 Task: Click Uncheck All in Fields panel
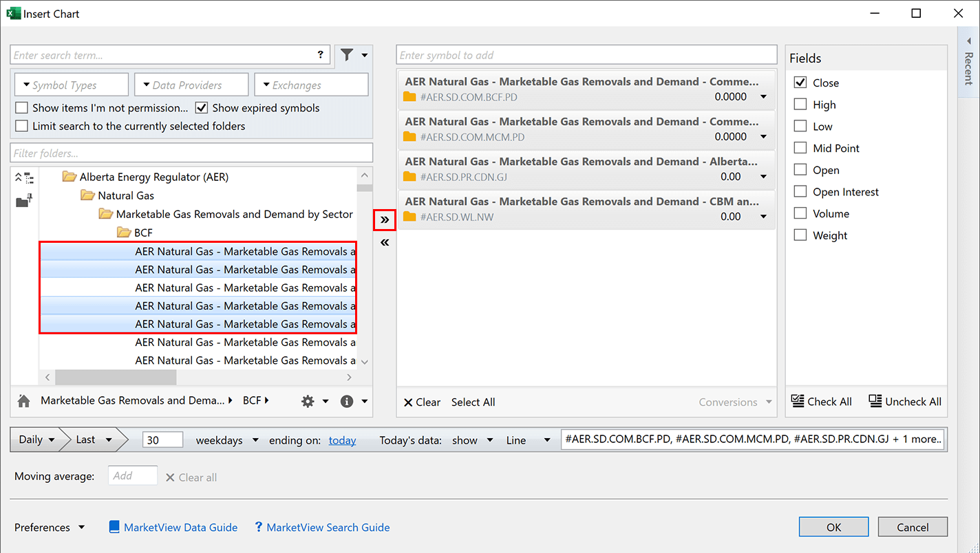click(x=905, y=402)
